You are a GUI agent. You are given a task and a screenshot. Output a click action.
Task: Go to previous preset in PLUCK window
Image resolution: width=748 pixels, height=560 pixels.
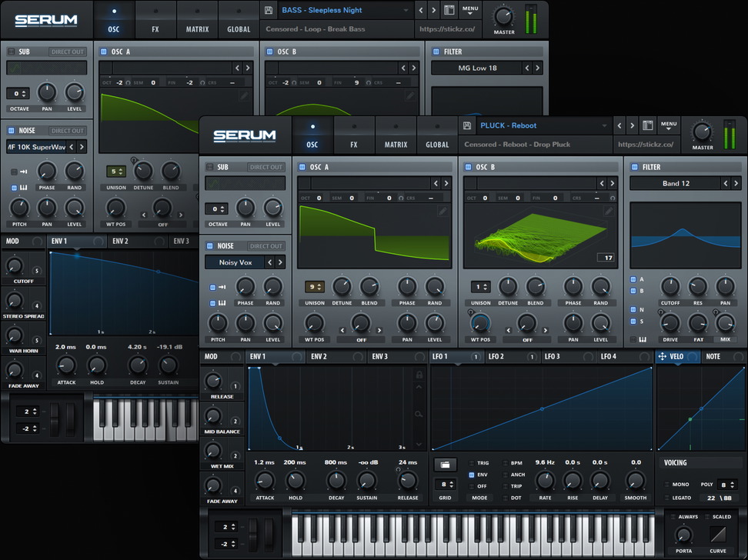click(619, 125)
